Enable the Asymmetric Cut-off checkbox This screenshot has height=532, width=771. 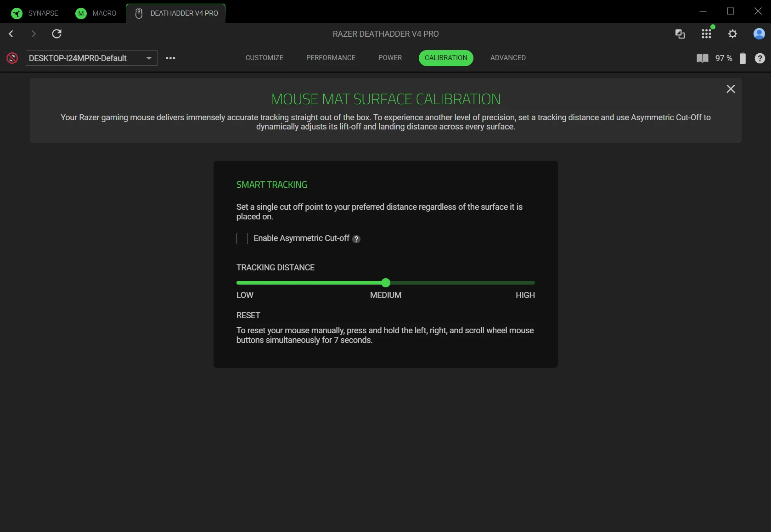coord(242,239)
